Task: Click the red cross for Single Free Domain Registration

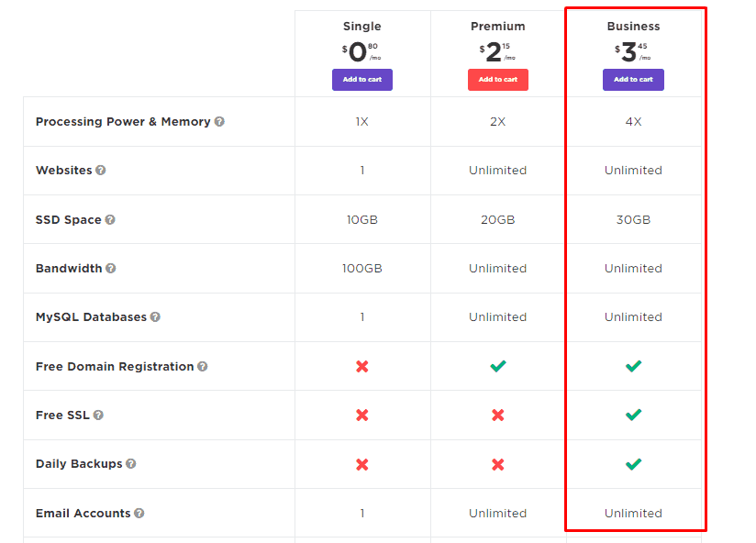Action: pos(362,367)
